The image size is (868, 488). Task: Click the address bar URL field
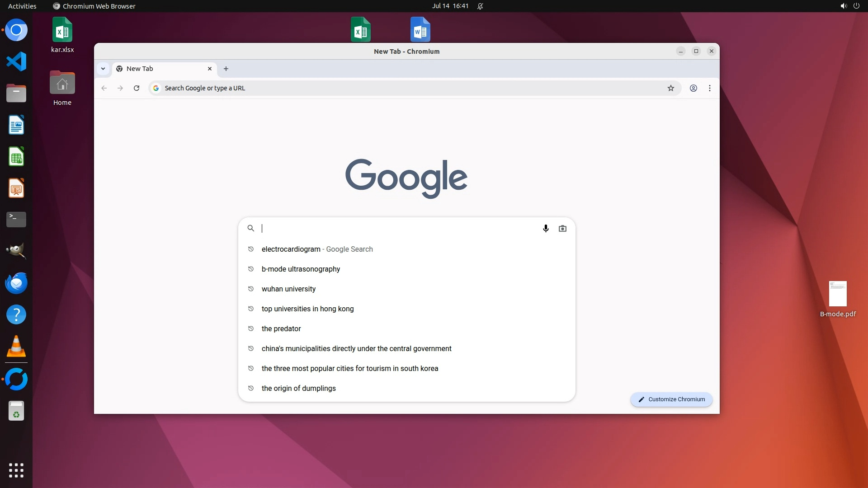click(x=407, y=88)
